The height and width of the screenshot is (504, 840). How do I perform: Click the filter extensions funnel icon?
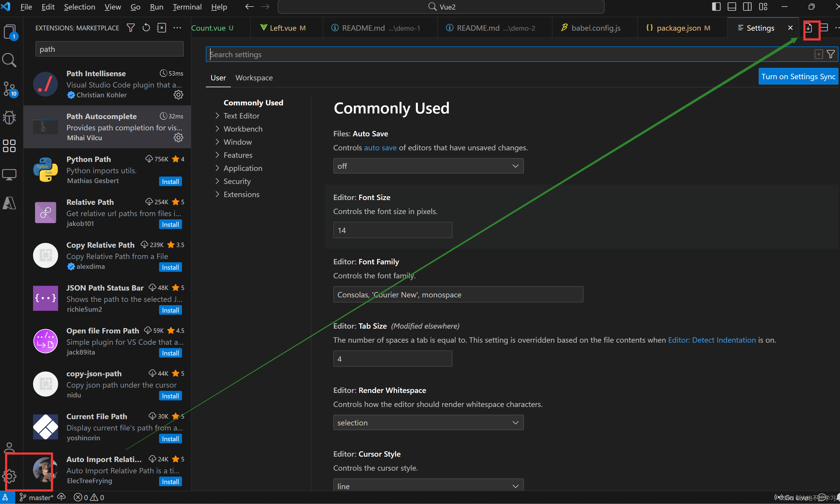click(130, 28)
